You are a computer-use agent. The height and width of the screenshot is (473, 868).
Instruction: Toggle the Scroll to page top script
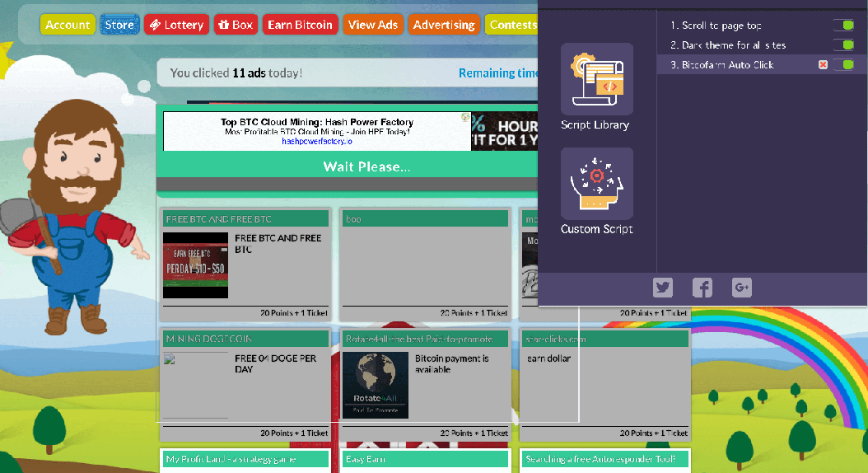843,26
